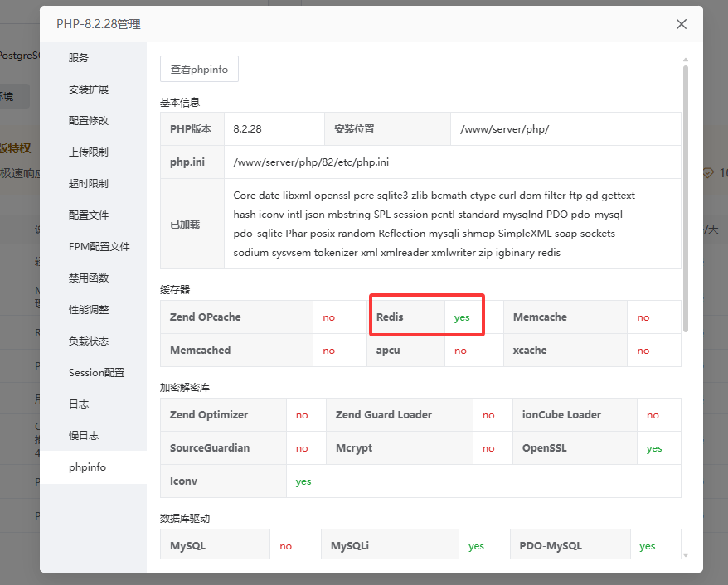Click the vertical scrollbar thumb
Viewport: 728px width, 585px height.
click(x=685, y=199)
